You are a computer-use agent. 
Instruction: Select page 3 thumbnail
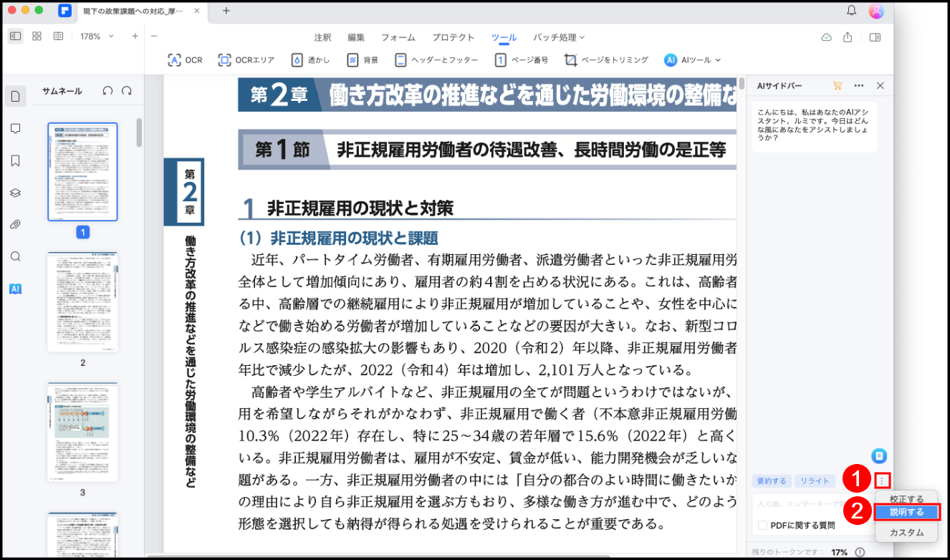pos(82,432)
